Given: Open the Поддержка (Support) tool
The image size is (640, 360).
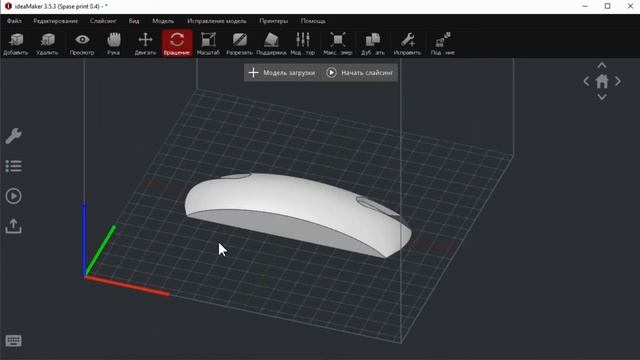Looking at the screenshot, I should 271,43.
